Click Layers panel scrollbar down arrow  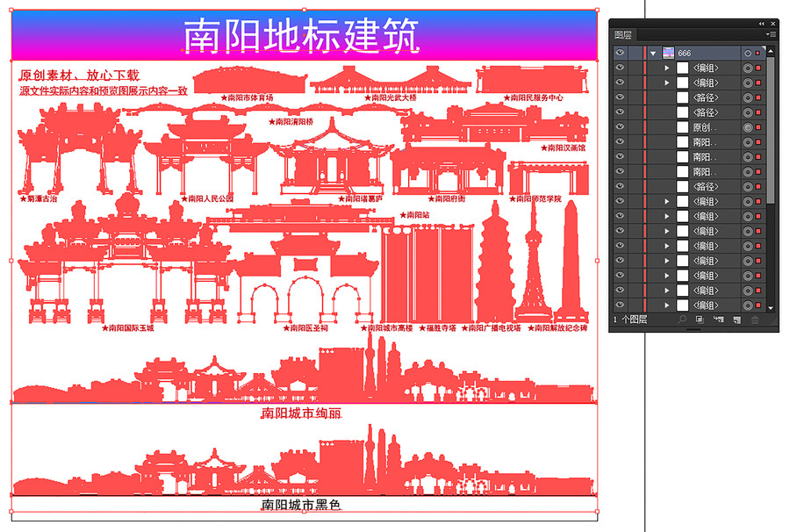pyautogui.click(x=771, y=308)
